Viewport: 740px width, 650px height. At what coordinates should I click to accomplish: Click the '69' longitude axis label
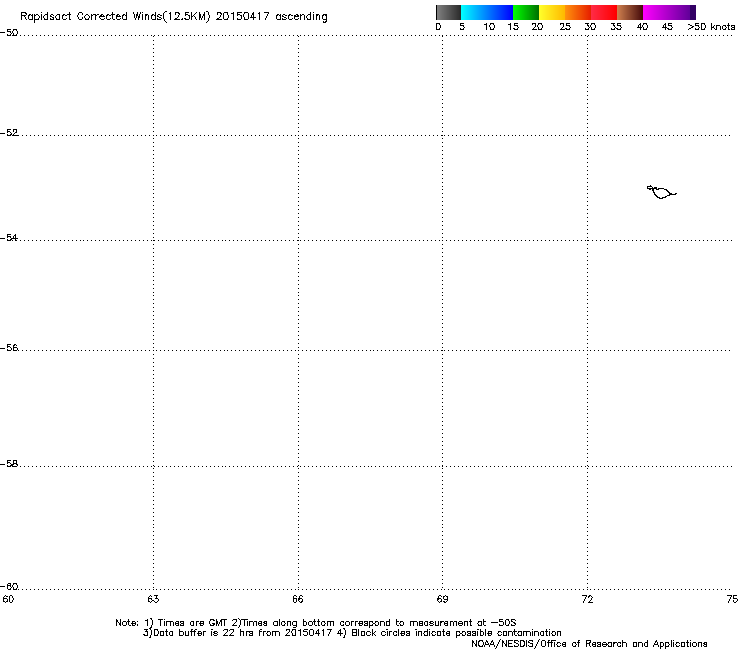442,599
